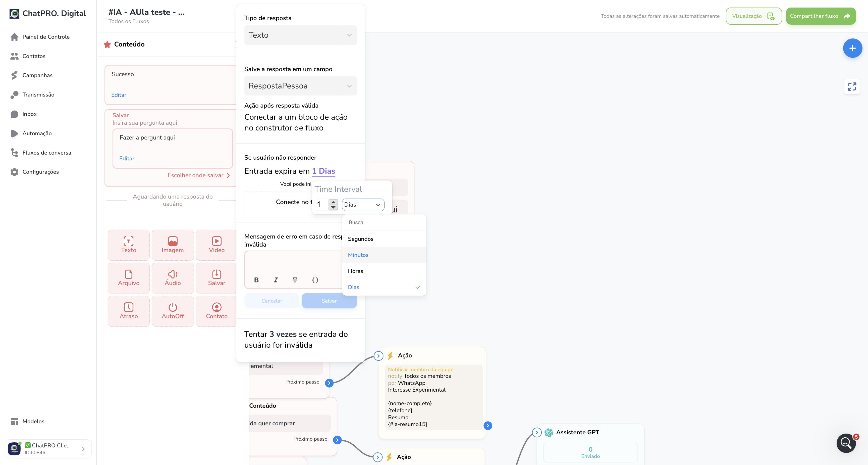
Task: Select Minutos in time unit list
Action: (384, 255)
